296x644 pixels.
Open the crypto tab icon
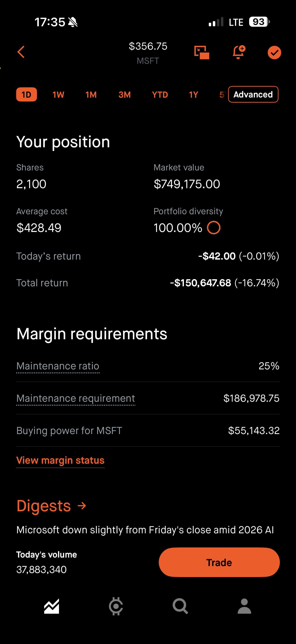point(116,606)
